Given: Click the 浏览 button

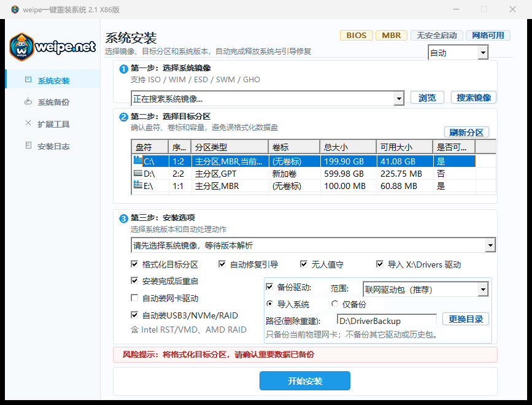Looking at the screenshot, I should [427, 98].
